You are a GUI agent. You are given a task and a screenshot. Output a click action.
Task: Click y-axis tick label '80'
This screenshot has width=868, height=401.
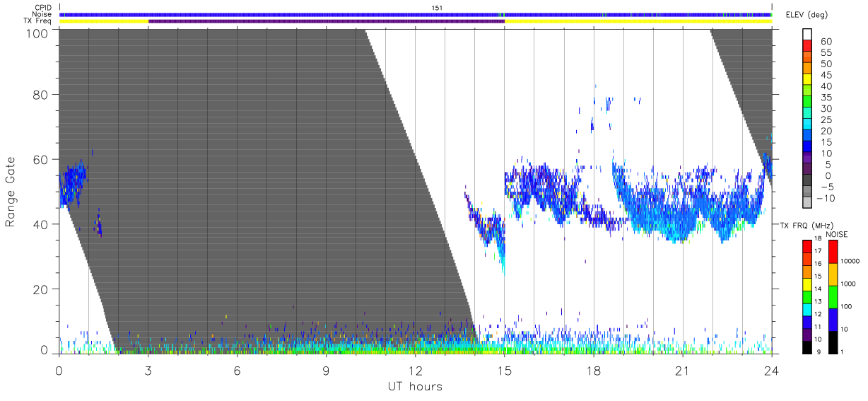(40, 95)
